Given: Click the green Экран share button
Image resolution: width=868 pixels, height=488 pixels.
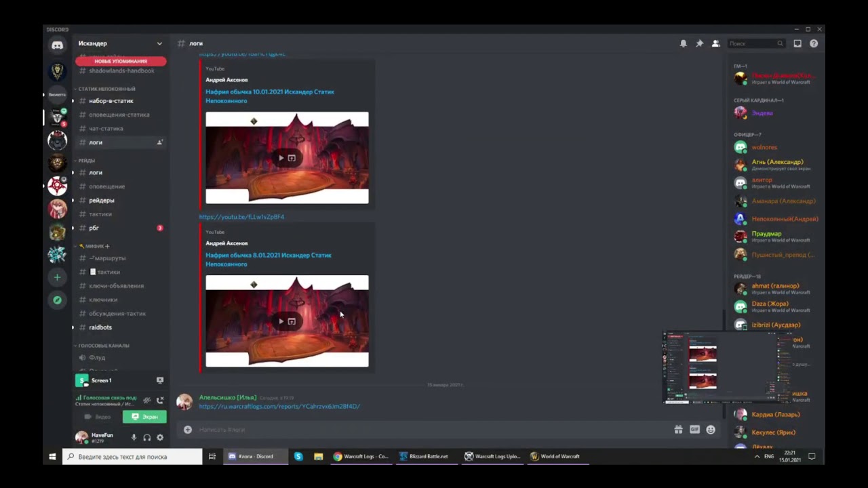Looking at the screenshot, I should (144, 417).
